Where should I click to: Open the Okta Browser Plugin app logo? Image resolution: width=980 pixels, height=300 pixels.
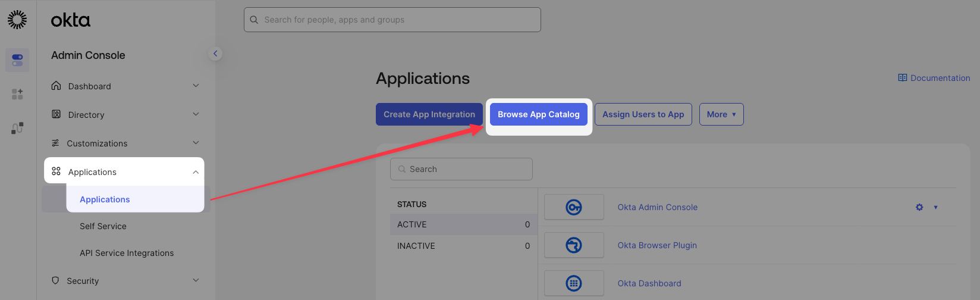574,245
